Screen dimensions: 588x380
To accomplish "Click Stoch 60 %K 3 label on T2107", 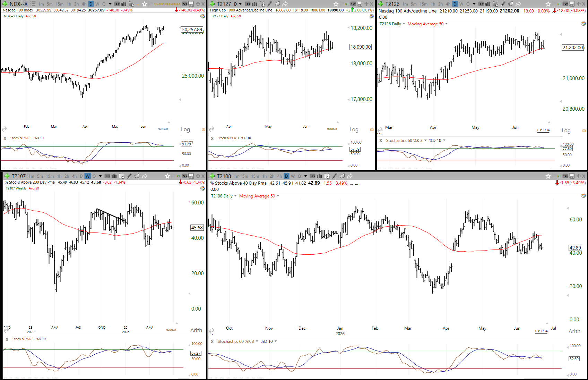I will (x=23, y=339).
